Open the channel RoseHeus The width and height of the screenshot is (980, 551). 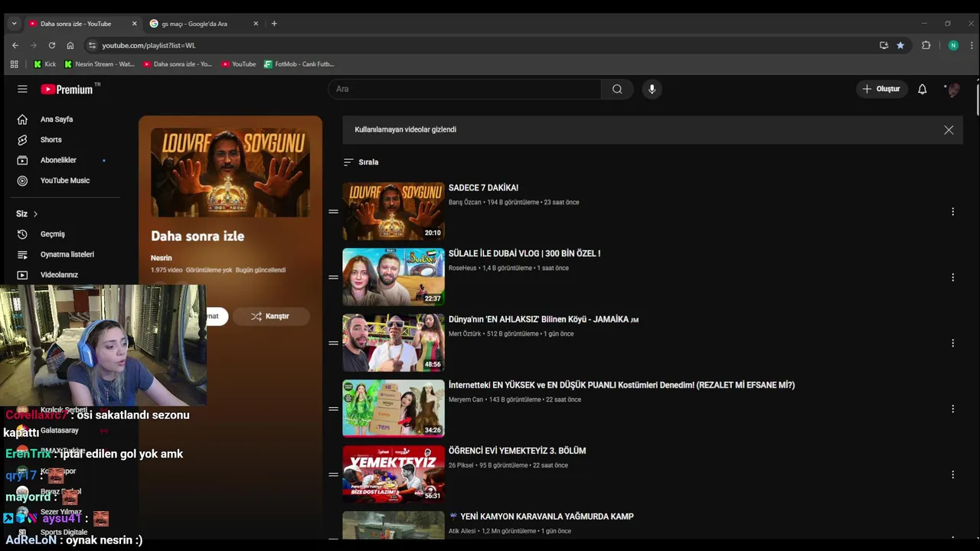462,268
